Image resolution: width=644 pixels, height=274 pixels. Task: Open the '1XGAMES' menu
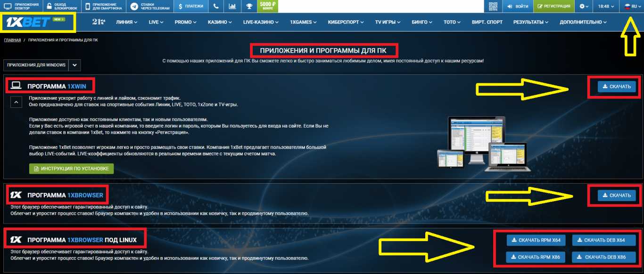click(303, 22)
